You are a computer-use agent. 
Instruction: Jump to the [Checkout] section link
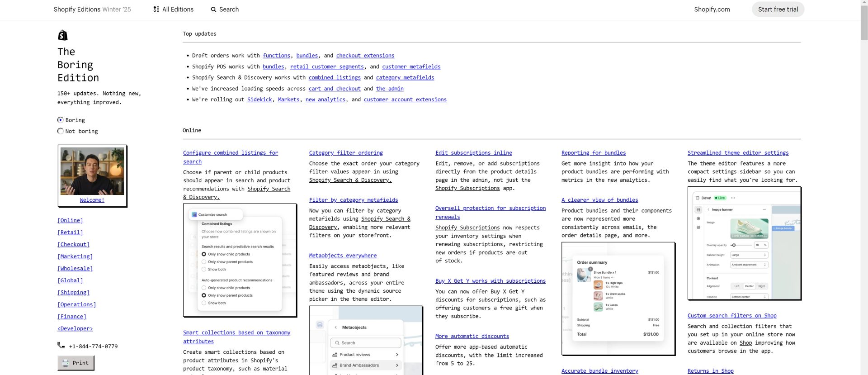[73, 244]
